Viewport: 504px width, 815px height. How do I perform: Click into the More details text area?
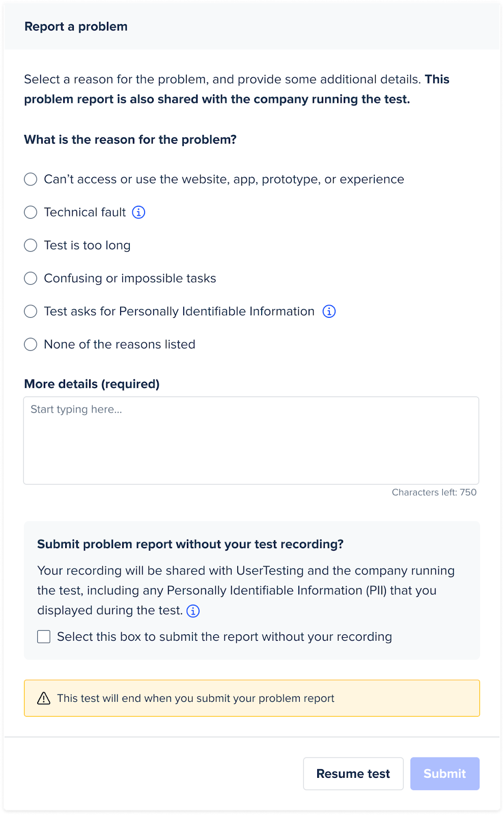(x=251, y=441)
